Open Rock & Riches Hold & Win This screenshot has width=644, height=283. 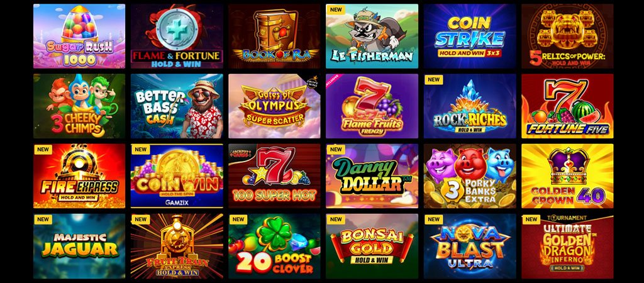click(470, 106)
